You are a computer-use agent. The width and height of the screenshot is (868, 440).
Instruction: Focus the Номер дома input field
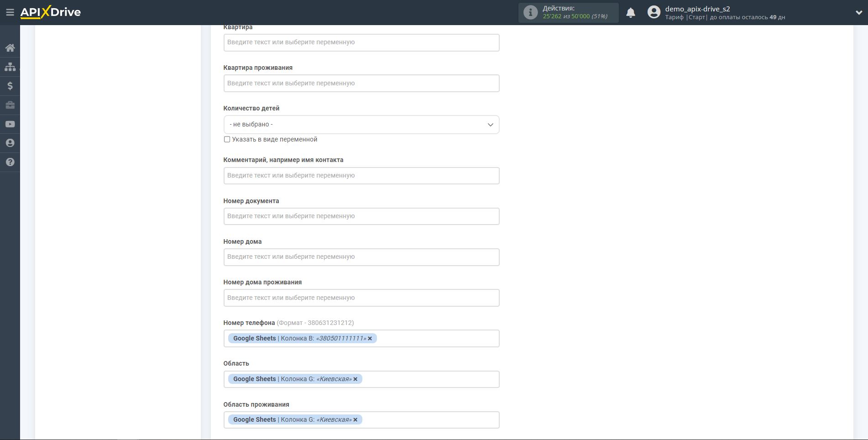[x=361, y=257]
